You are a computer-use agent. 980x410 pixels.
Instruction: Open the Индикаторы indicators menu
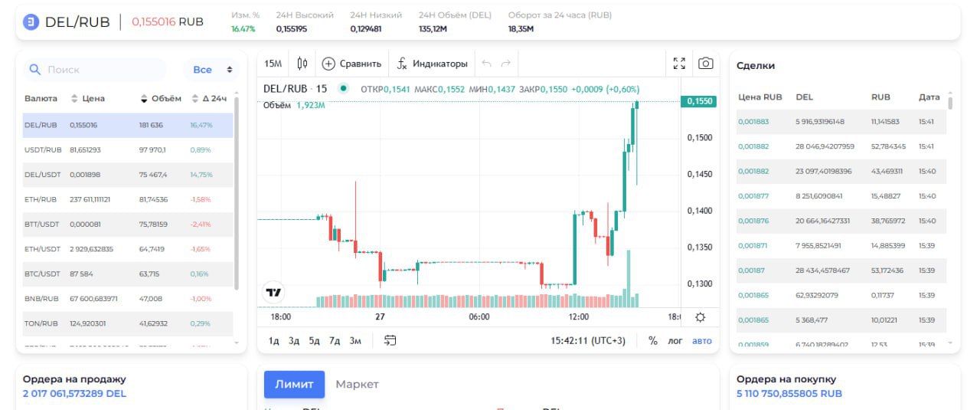432,64
